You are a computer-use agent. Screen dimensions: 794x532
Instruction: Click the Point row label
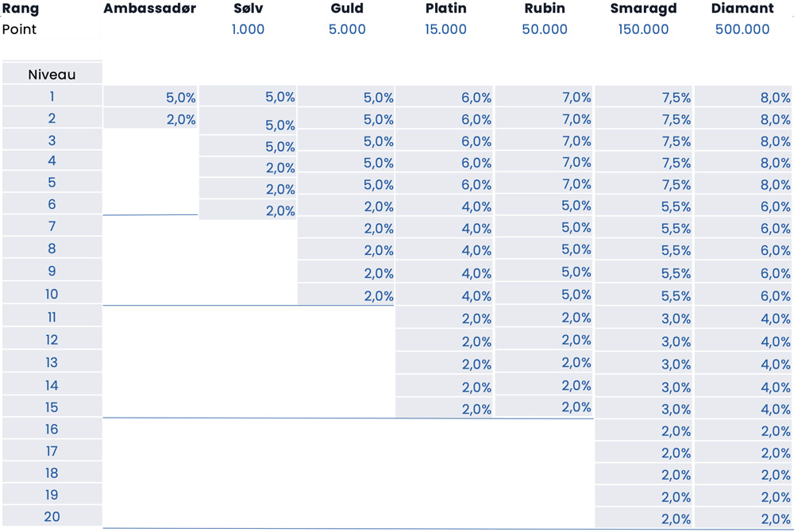point(20,29)
